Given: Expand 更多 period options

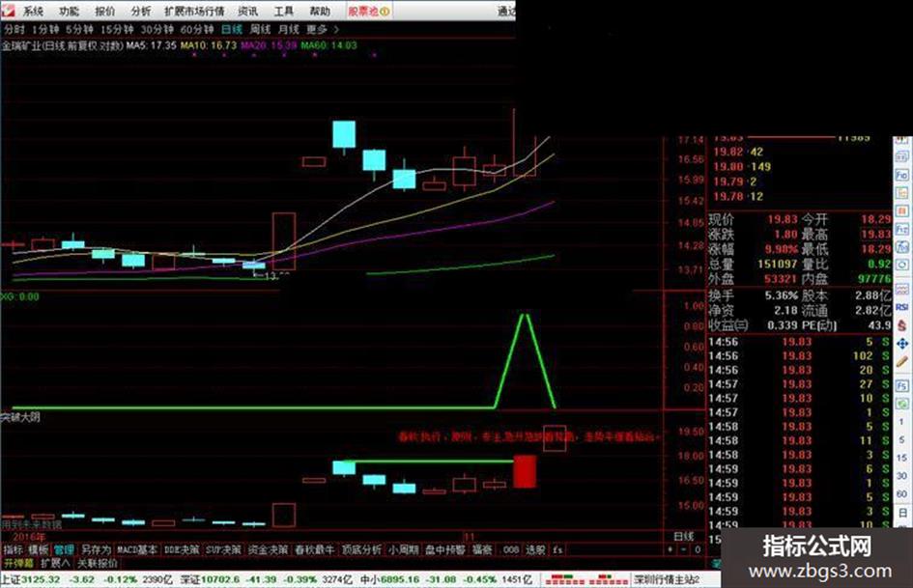Looking at the screenshot, I should click(322, 29).
